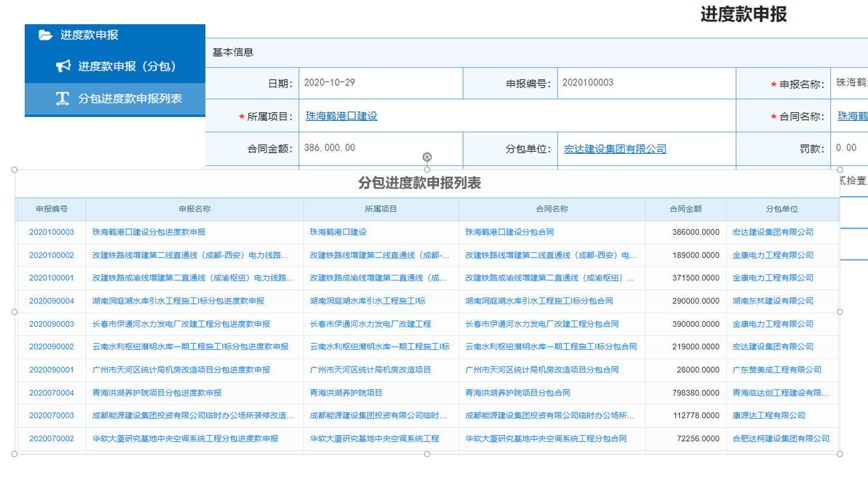Click the text icon beside 分包进度款申报列表
Viewport: 868px width, 484px height.
click(x=62, y=98)
